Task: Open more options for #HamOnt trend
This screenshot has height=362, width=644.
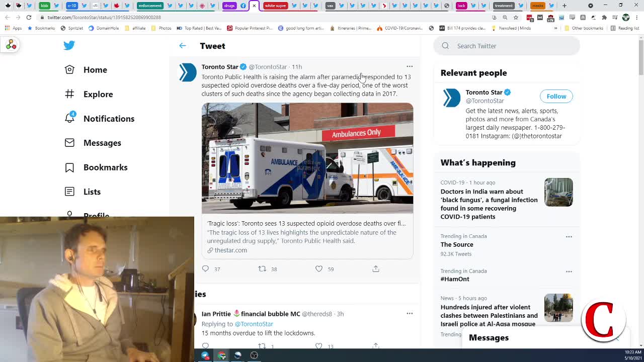Action: pyautogui.click(x=569, y=271)
